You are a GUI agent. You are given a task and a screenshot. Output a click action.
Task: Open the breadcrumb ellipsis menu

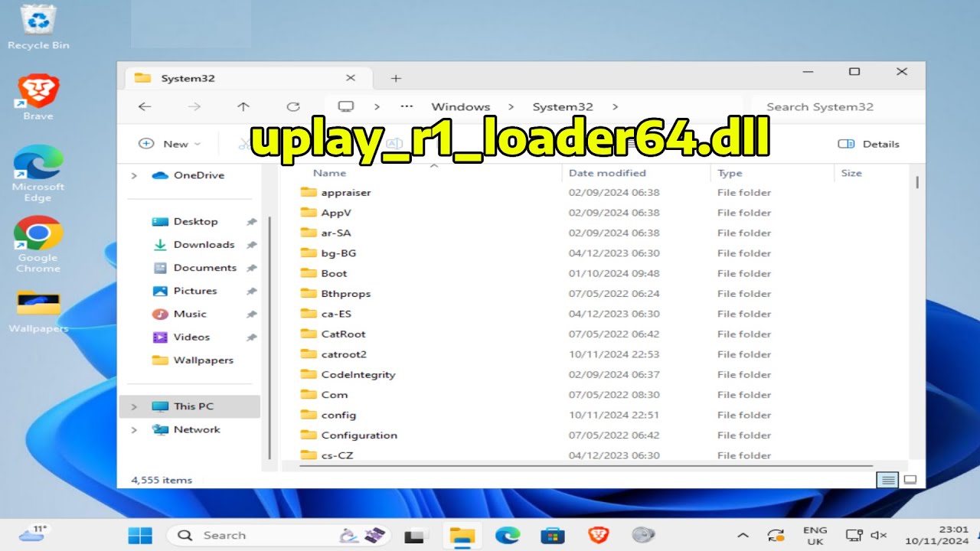tap(407, 107)
